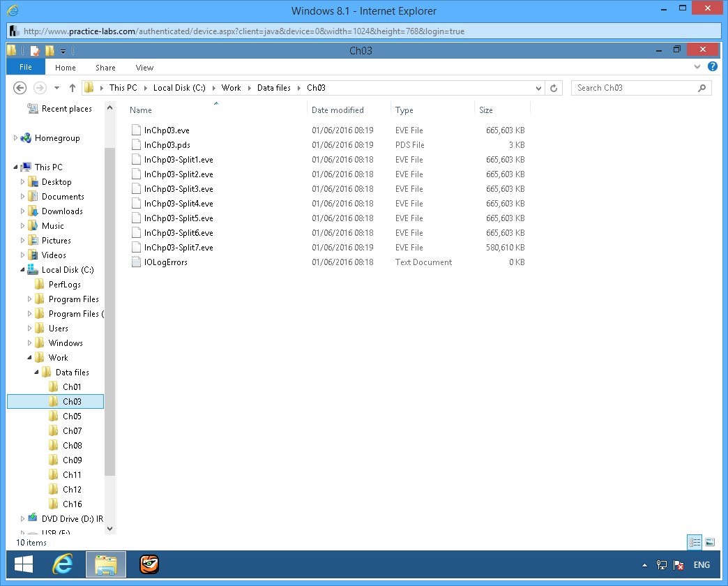Click the Refresh button beside address bar
The height and width of the screenshot is (586, 728).
pos(554,88)
